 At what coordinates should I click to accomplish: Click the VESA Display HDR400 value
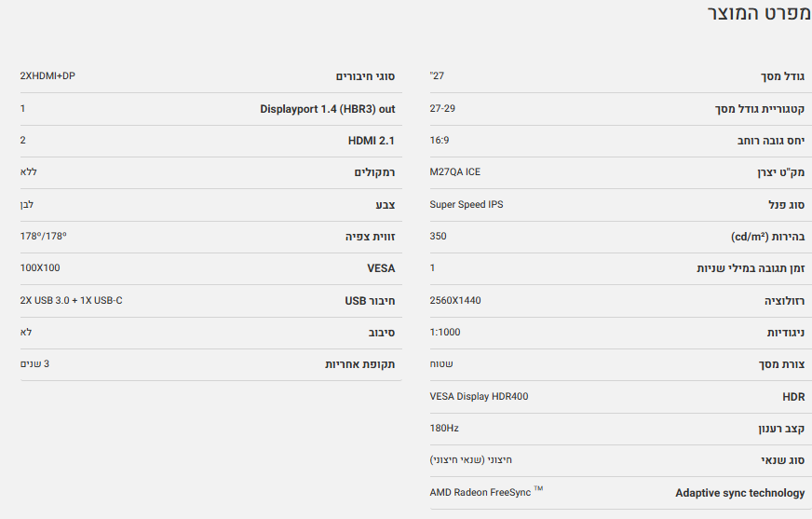coord(479,397)
